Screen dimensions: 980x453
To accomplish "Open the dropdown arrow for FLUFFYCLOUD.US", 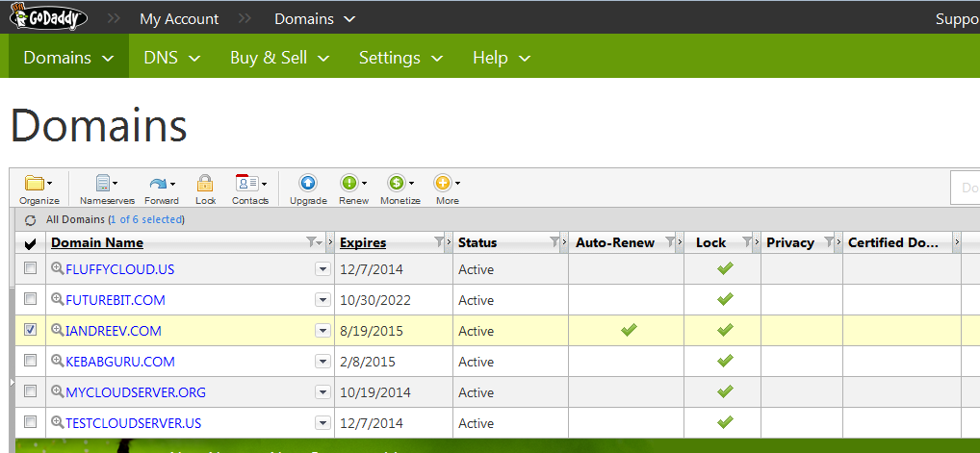I will pyautogui.click(x=322, y=269).
